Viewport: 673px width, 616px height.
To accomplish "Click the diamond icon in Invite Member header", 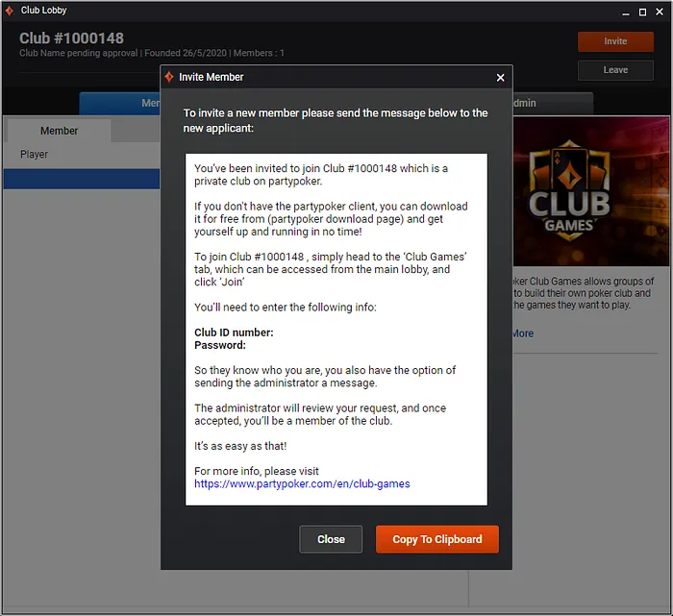I will 169,77.
